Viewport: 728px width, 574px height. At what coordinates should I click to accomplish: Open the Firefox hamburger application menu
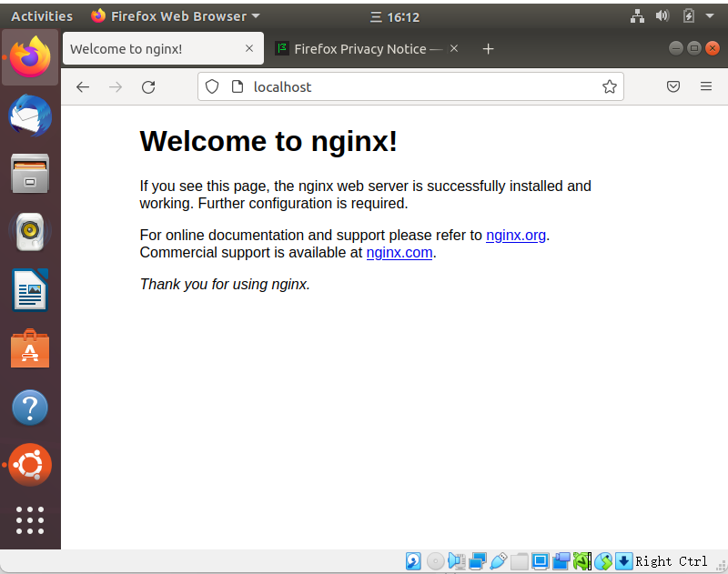tap(706, 86)
